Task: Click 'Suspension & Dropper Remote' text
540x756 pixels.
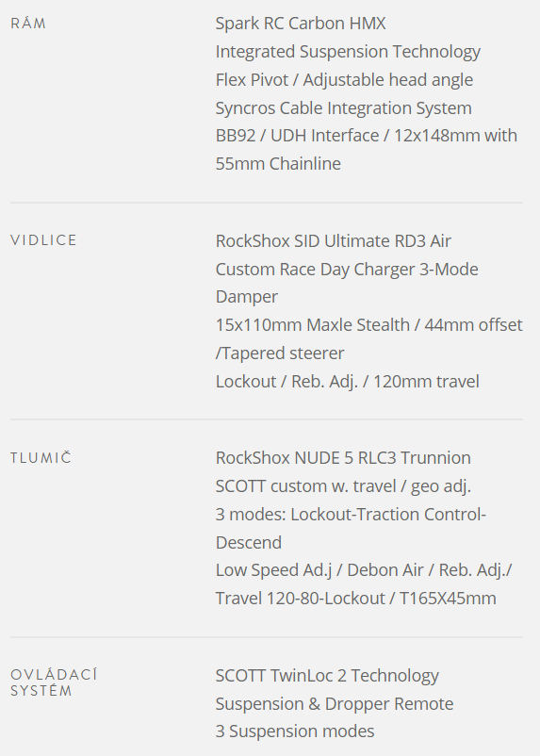Action: coord(335,704)
